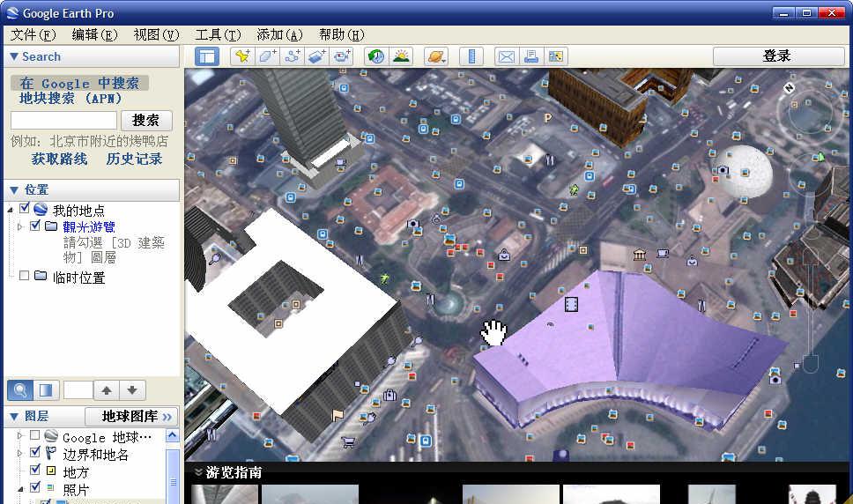Add a placemark with the pushpin tool
Image resolution: width=853 pixels, height=504 pixels.
(x=242, y=56)
